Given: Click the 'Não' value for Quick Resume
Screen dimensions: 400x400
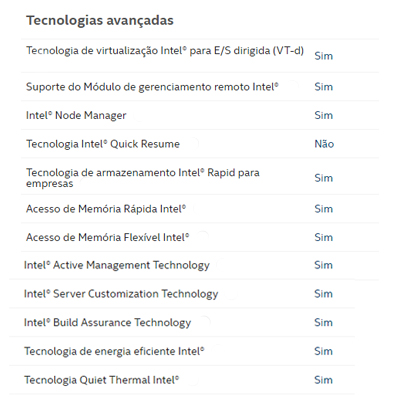Looking at the screenshot, I should click(324, 144).
